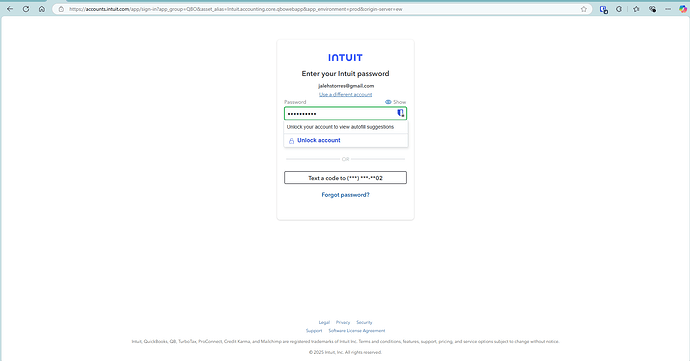Bookmark this page with the star icon
690x361 pixels.
[584, 9]
